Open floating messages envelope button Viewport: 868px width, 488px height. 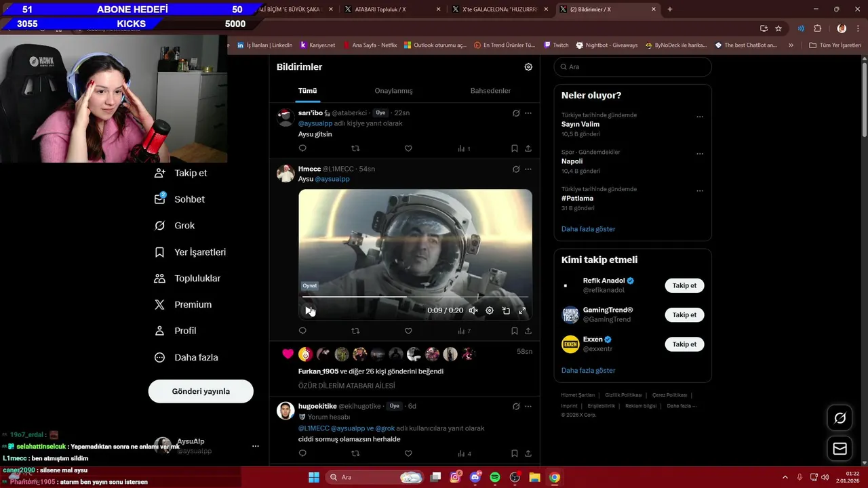pyautogui.click(x=840, y=449)
